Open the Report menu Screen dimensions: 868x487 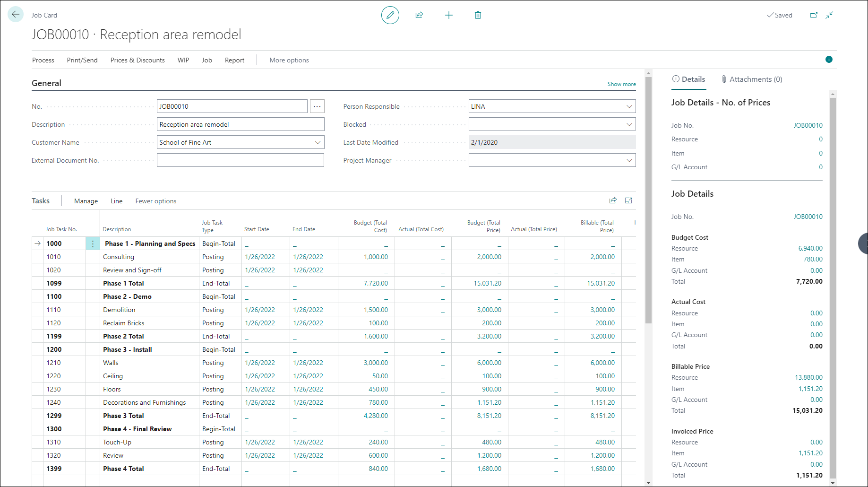click(x=234, y=60)
